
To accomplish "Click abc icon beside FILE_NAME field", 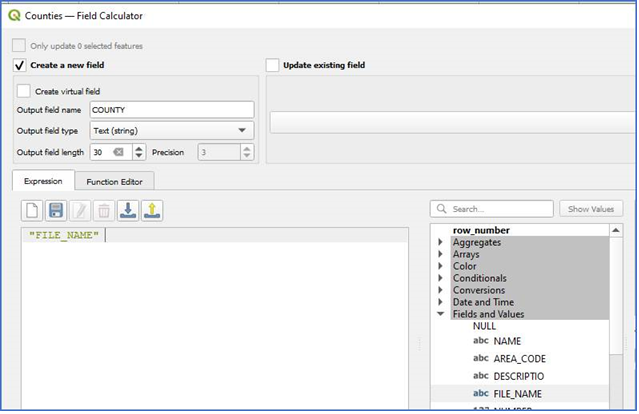I will pyautogui.click(x=481, y=393).
